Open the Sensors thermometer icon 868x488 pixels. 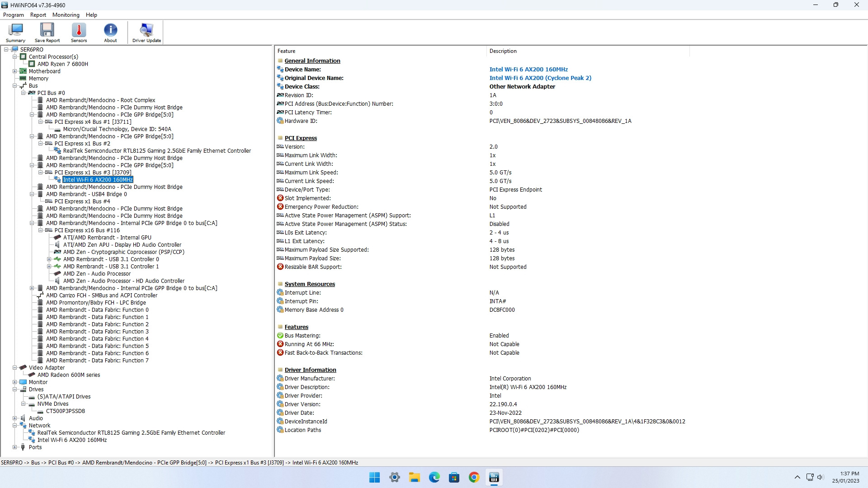(79, 33)
